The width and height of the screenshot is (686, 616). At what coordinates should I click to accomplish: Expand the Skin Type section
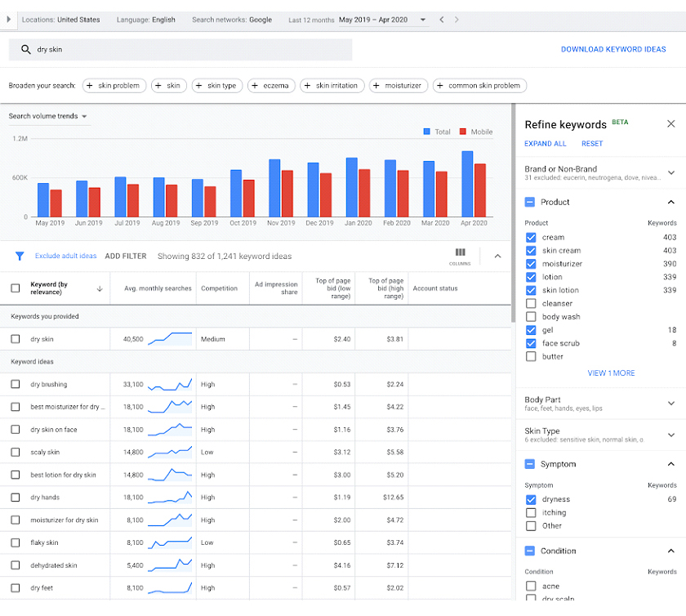pyautogui.click(x=670, y=435)
